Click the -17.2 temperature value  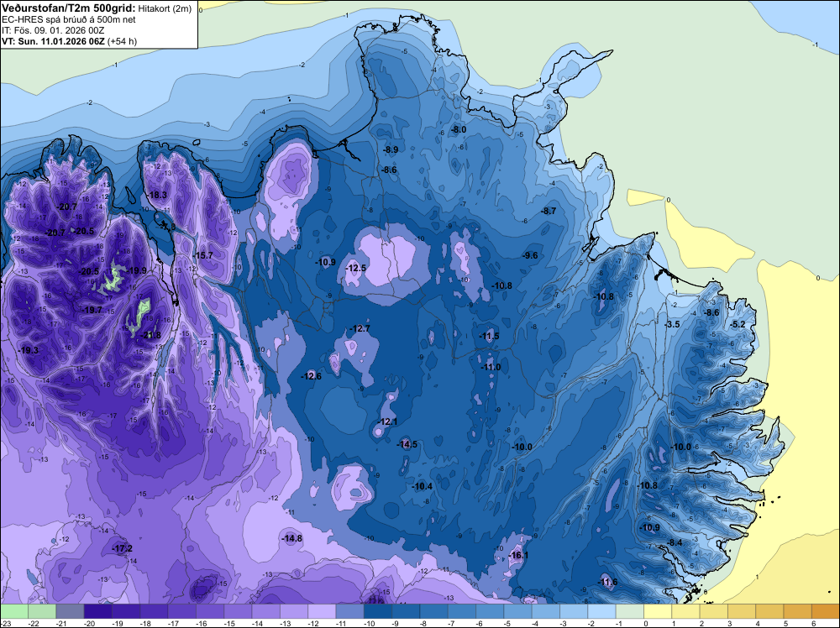point(122,548)
